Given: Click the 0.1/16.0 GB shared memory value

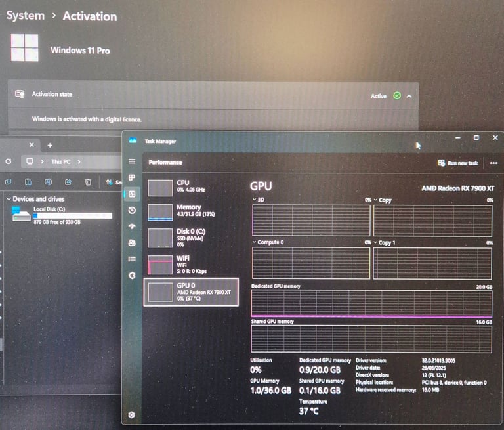Looking at the screenshot, I should 320,391.
